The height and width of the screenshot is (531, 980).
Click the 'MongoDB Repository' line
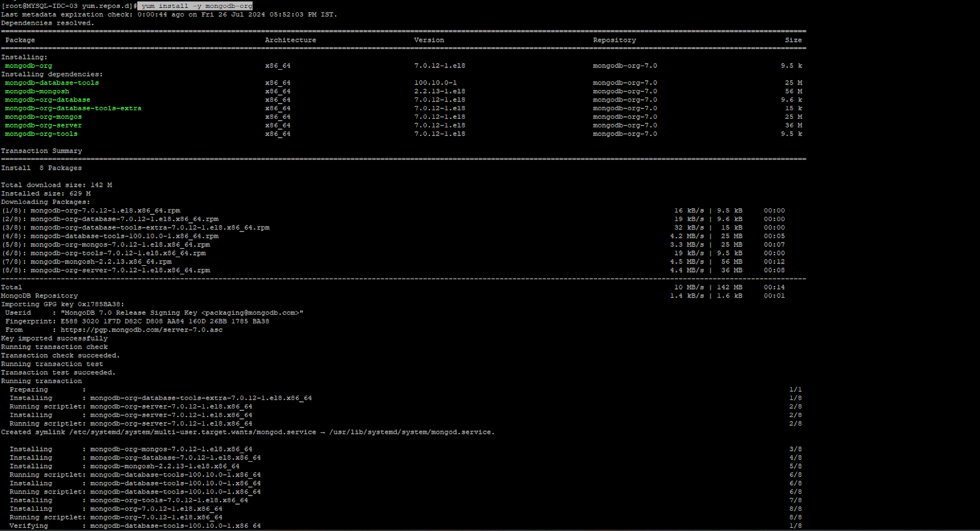39,296
